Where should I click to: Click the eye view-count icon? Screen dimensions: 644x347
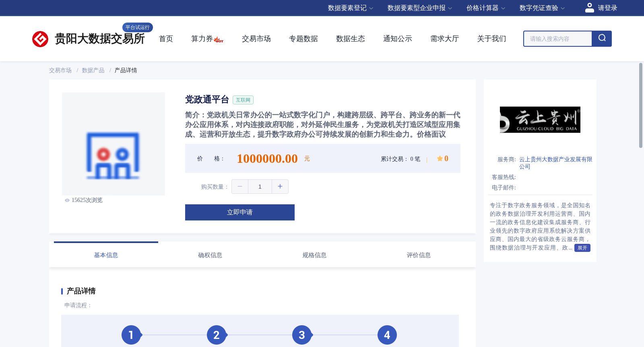[67, 200]
